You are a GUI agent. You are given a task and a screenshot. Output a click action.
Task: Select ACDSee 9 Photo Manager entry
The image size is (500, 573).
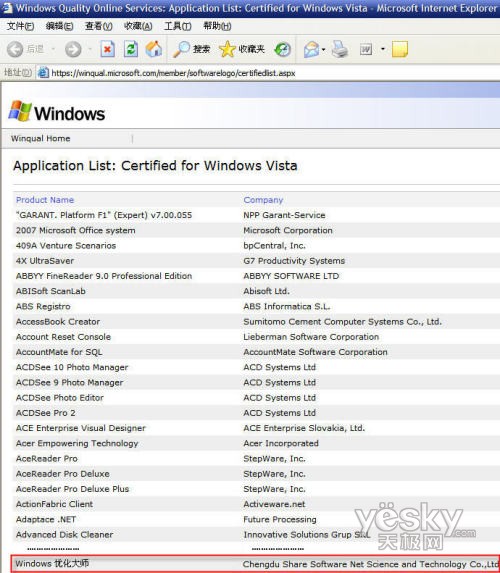(x=69, y=383)
